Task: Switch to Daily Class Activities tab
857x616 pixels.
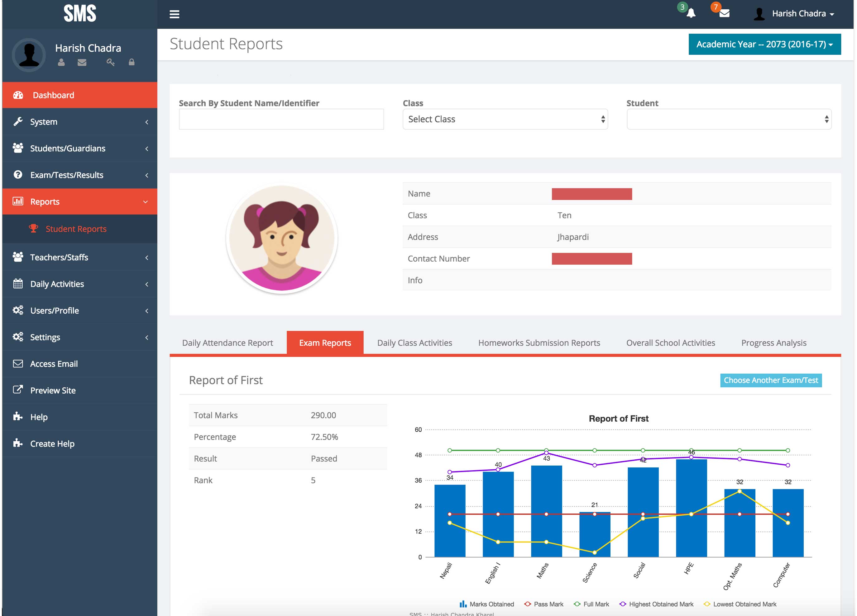Action: [414, 343]
